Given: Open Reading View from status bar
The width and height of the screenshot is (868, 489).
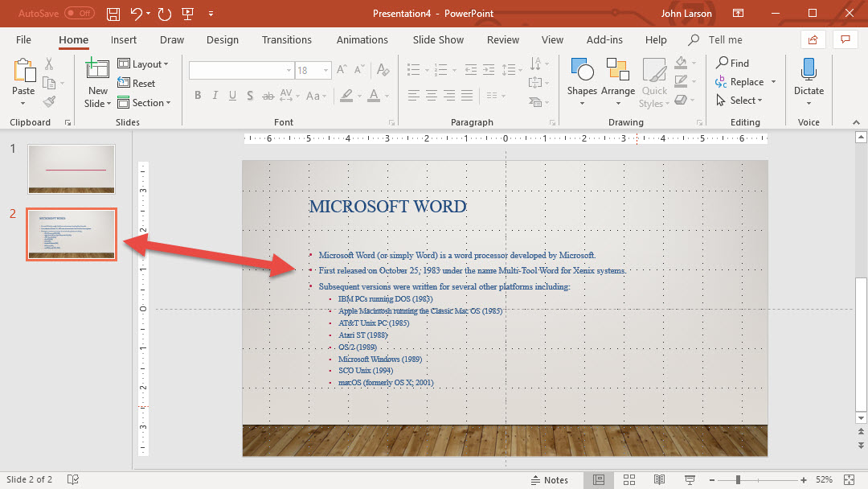Looking at the screenshot, I should (659, 480).
